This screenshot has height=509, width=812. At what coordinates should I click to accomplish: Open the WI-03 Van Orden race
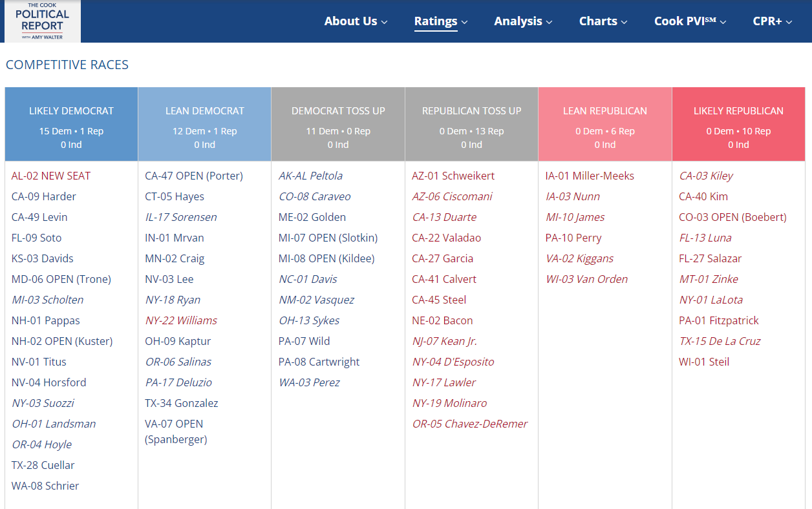point(587,279)
